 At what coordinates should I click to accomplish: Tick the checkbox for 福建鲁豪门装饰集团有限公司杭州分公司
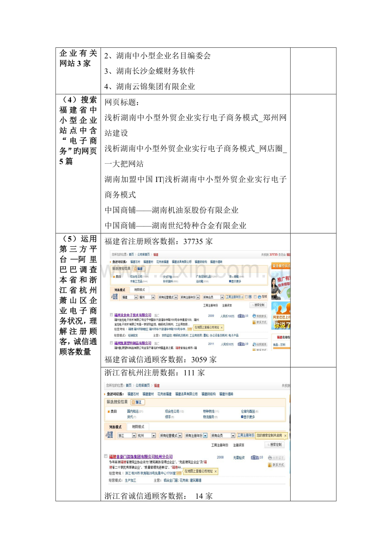click(x=106, y=456)
